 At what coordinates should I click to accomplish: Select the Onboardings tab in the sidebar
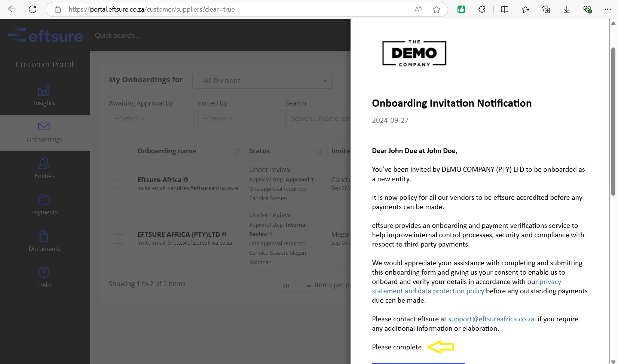click(x=44, y=132)
